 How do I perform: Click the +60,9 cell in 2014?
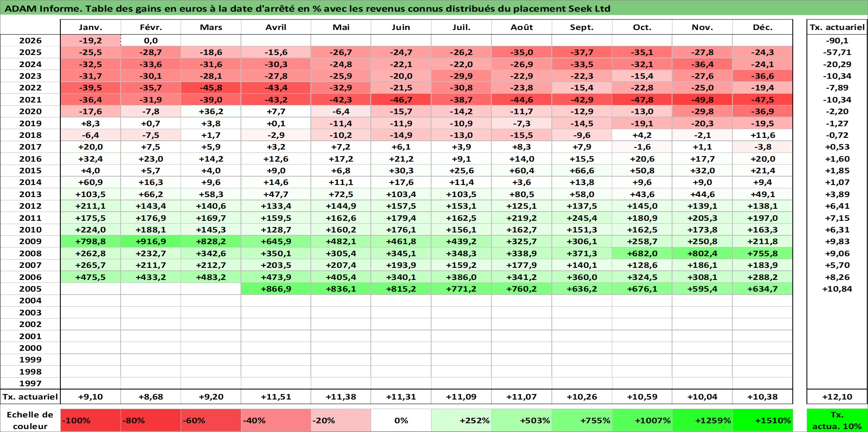click(91, 182)
